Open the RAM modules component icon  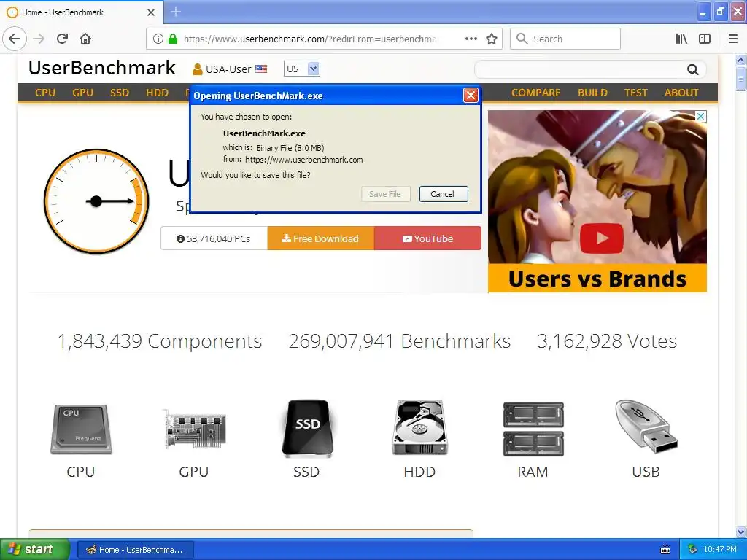pyautogui.click(x=533, y=429)
